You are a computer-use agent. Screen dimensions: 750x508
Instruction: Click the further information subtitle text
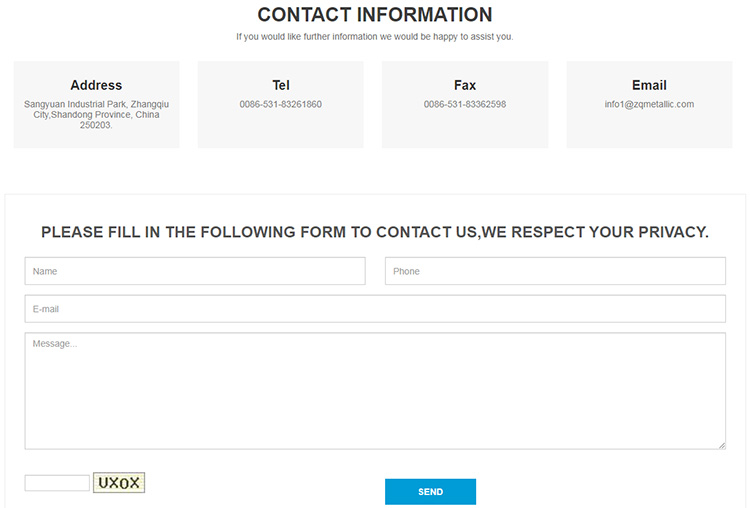375,37
